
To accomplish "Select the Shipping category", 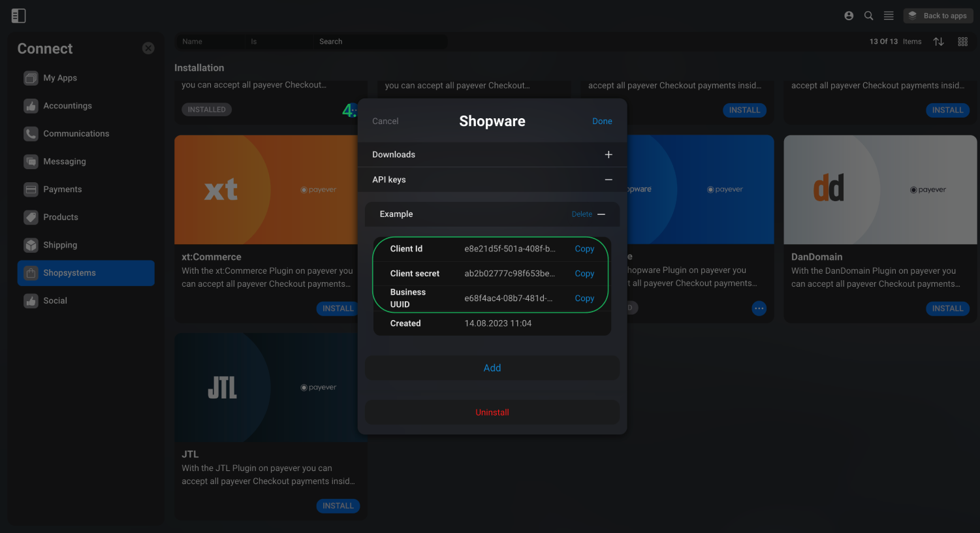I will click(86, 245).
